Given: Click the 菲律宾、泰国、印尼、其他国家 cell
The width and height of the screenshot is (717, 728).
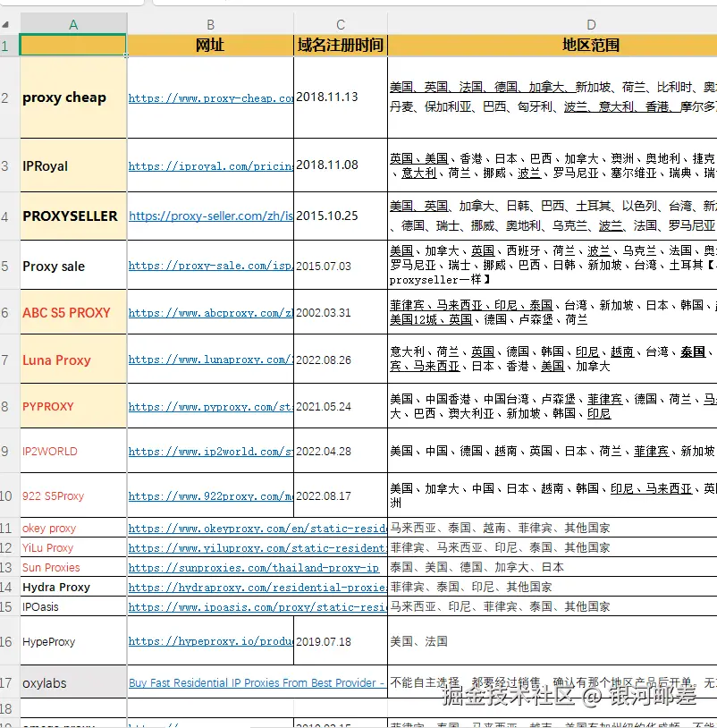Looking at the screenshot, I should pos(553,587).
